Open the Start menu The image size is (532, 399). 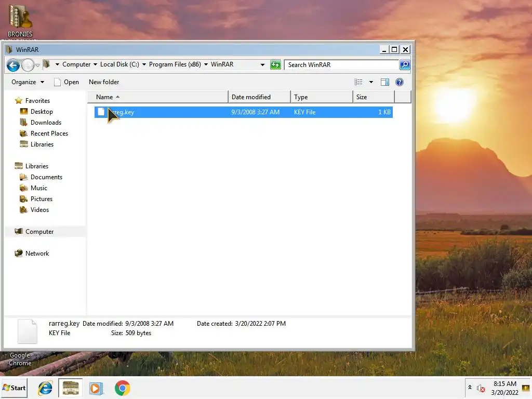pyautogui.click(x=14, y=388)
